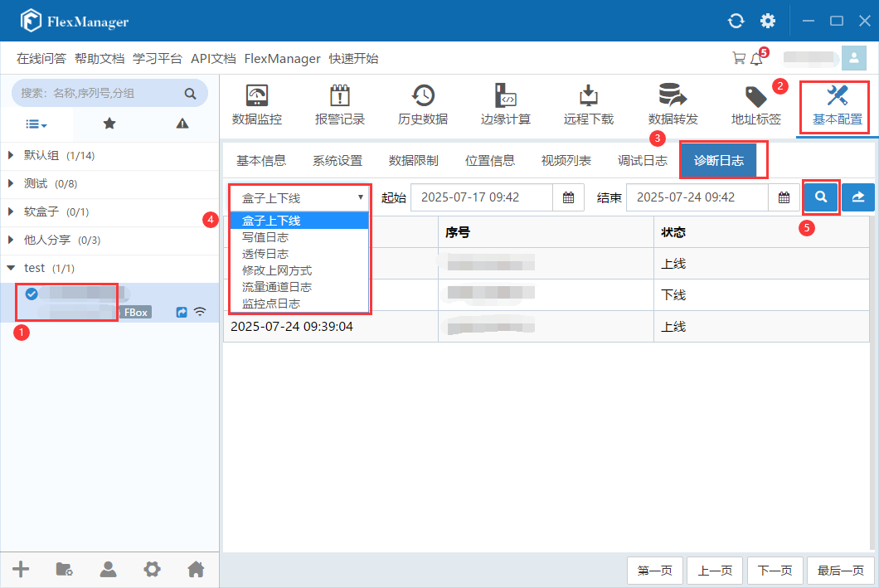Open the 数据转发 data forwarding icon
Image resolution: width=879 pixels, height=588 pixels.
point(673,96)
